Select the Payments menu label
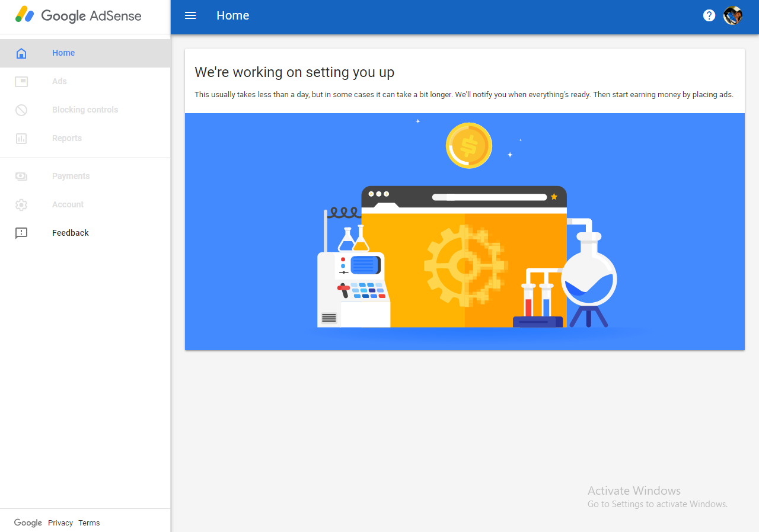 click(71, 176)
